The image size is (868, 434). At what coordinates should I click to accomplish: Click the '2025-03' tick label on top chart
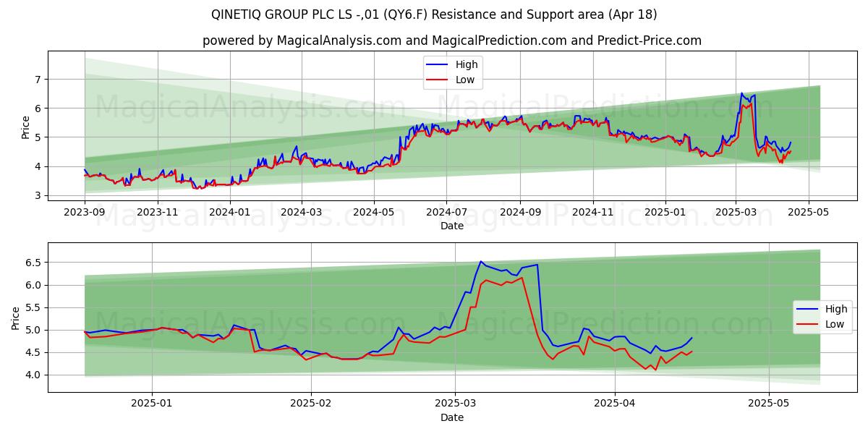pyautogui.click(x=736, y=212)
